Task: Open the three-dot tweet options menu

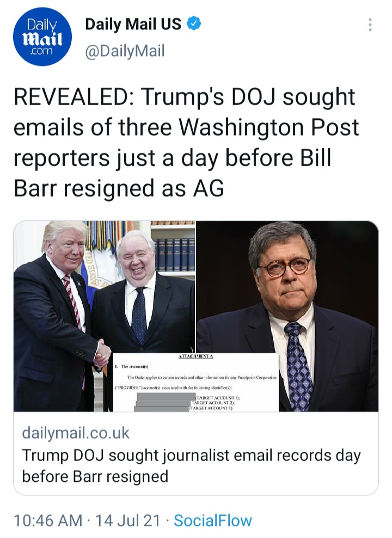Action: click(370, 25)
